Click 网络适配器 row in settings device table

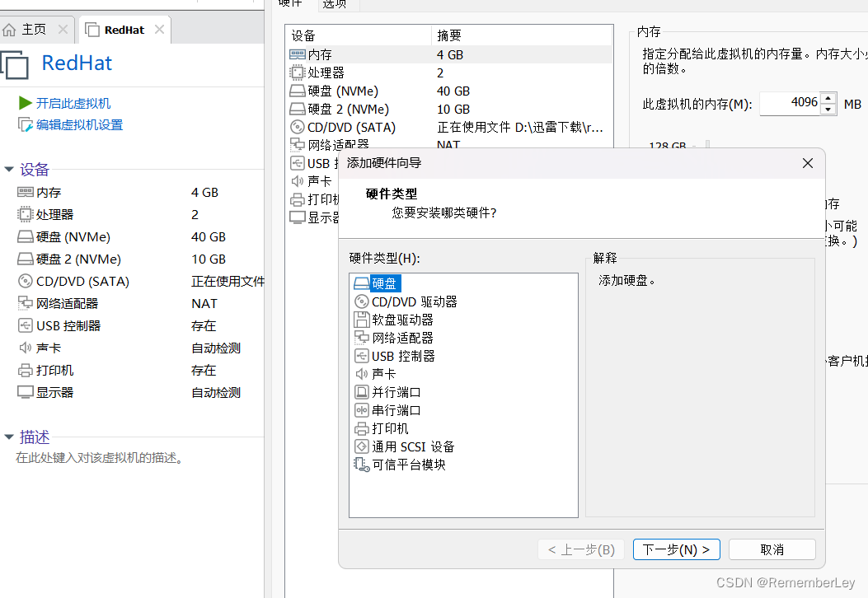449,144
